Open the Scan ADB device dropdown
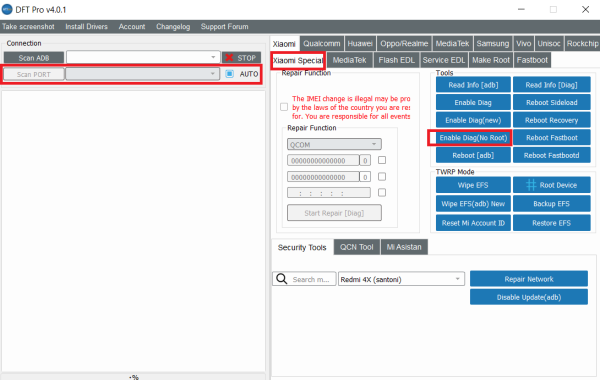600x380 pixels. [143, 57]
